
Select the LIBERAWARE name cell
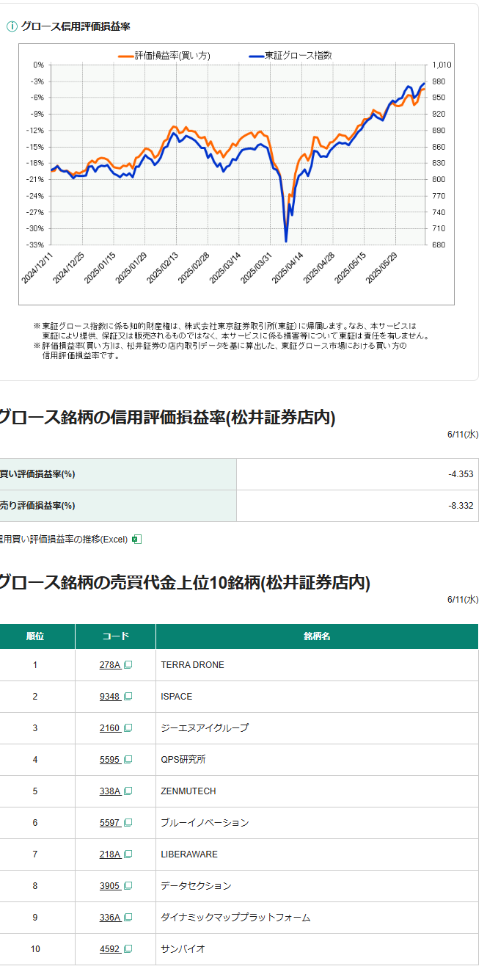coord(317,854)
